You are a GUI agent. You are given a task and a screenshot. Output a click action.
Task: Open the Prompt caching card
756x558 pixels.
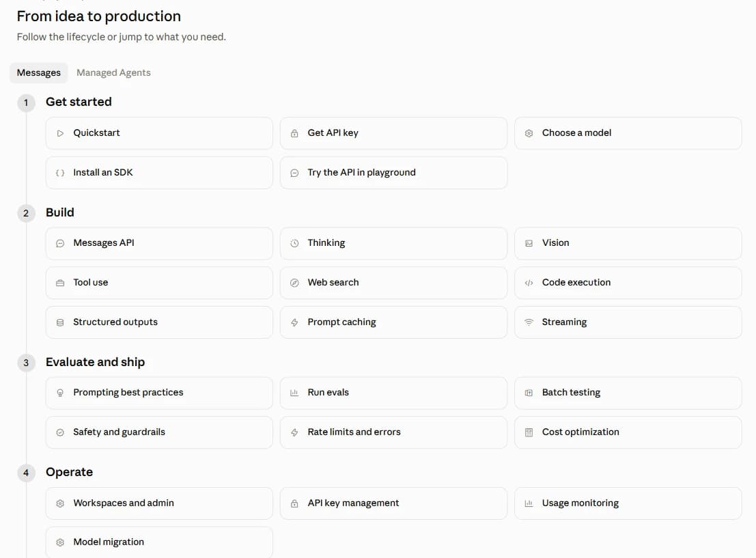point(393,322)
